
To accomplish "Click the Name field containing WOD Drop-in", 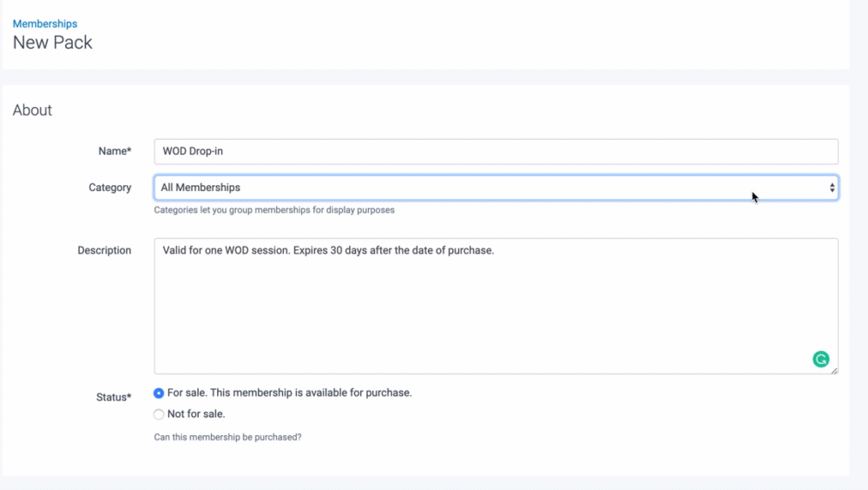I will [495, 151].
